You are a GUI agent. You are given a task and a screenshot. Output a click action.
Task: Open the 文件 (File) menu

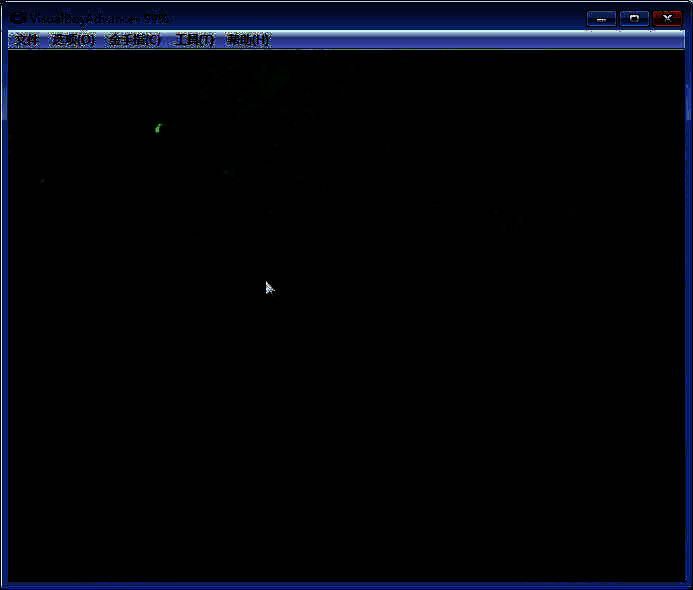point(26,40)
